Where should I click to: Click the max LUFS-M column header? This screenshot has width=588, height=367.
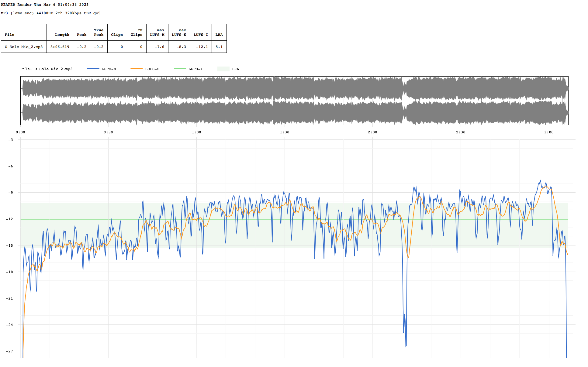(157, 32)
